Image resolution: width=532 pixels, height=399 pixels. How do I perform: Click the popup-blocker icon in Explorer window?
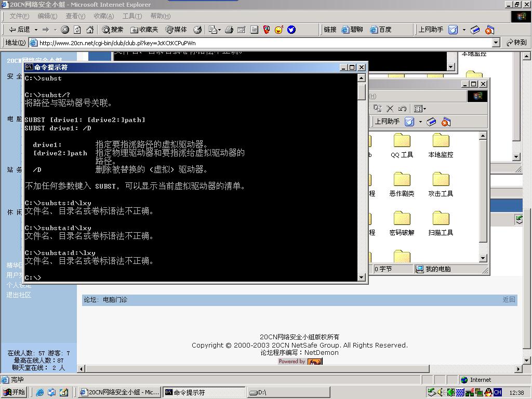click(446, 122)
